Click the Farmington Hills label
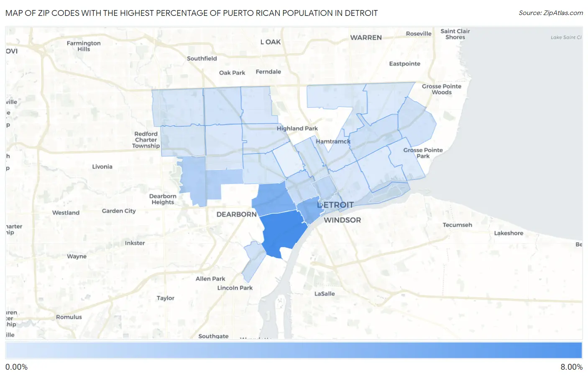588x376 pixels. coord(84,46)
